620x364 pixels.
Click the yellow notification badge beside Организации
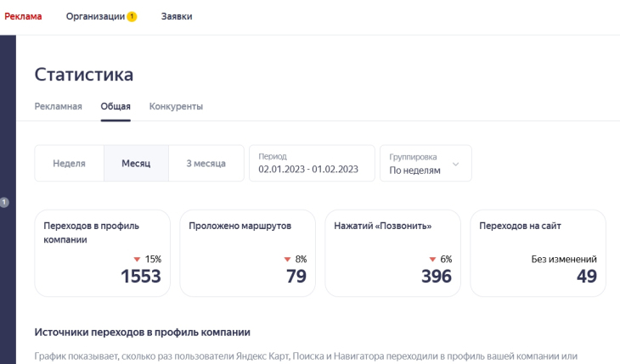coord(132,17)
